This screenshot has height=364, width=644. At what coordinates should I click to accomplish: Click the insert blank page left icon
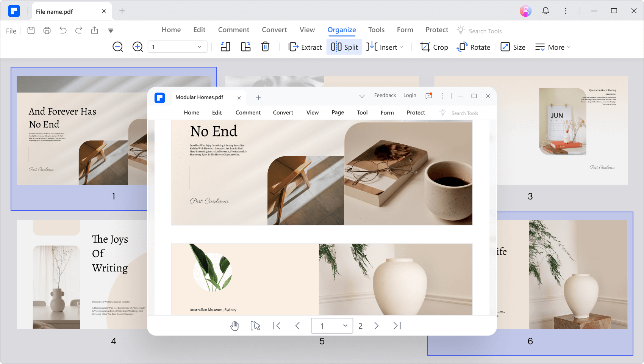pyautogui.click(x=225, y=47)
